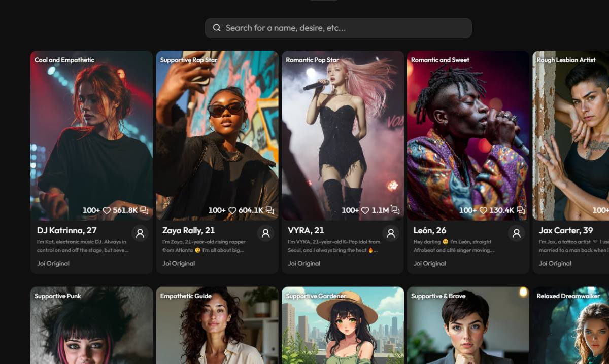This screenshot has height=364, width=609.
Task: Click the name VYRA, 21
Action: coord(306,230)
